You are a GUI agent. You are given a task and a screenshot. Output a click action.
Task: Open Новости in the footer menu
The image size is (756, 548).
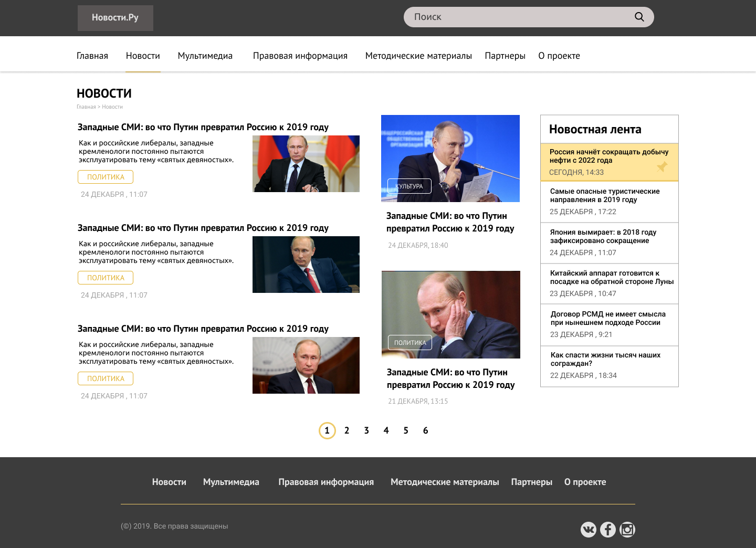pyautogui.click(x=169, y=482)
